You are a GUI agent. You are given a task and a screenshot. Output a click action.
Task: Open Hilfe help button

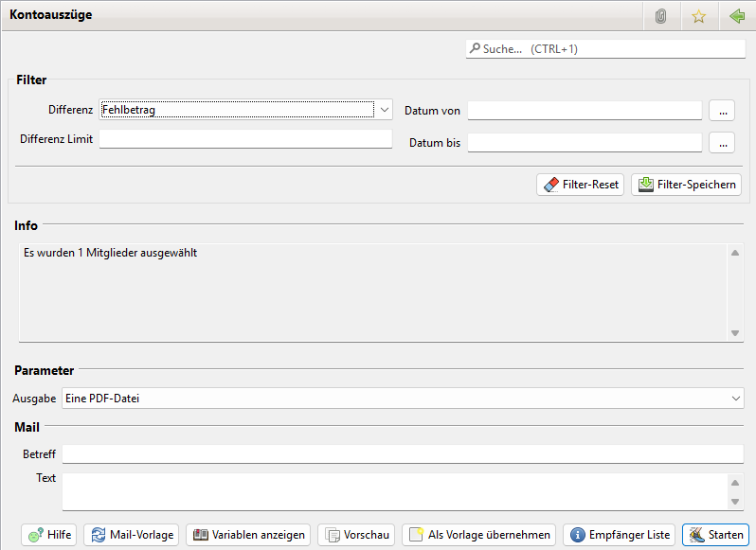pyautogui.click(x=48, y=535)
